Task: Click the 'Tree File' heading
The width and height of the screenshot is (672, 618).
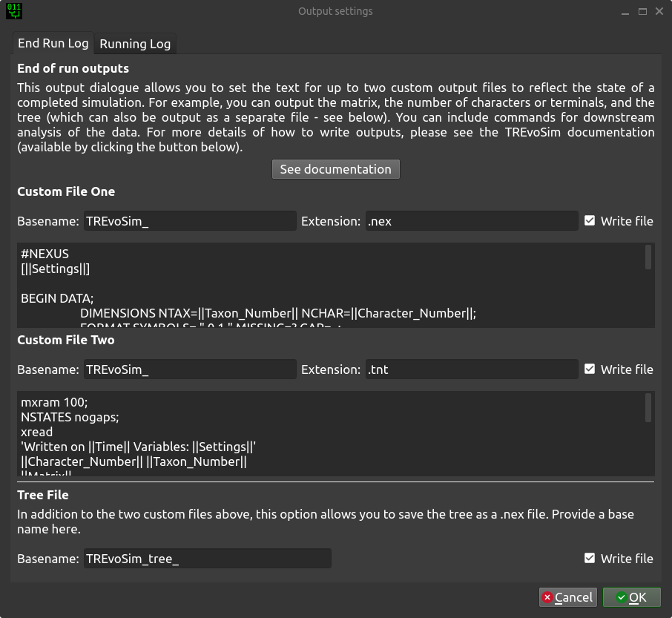Action: pos(43,495)
